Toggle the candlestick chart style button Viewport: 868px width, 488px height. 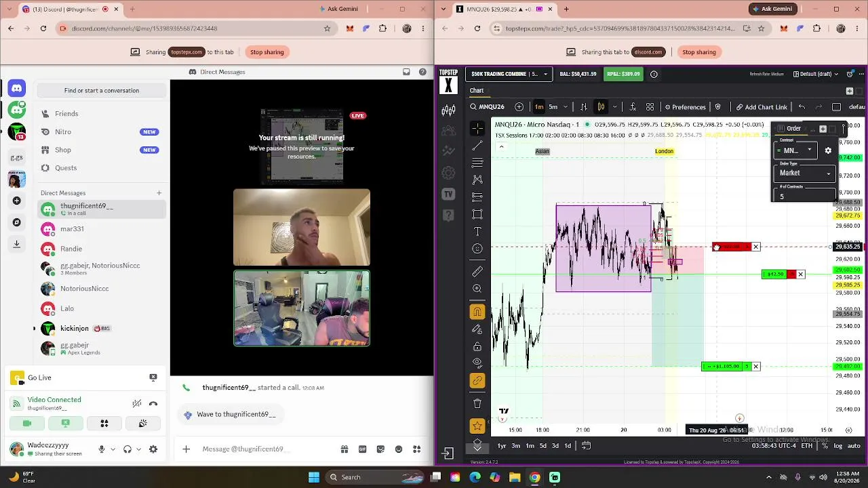601,107
